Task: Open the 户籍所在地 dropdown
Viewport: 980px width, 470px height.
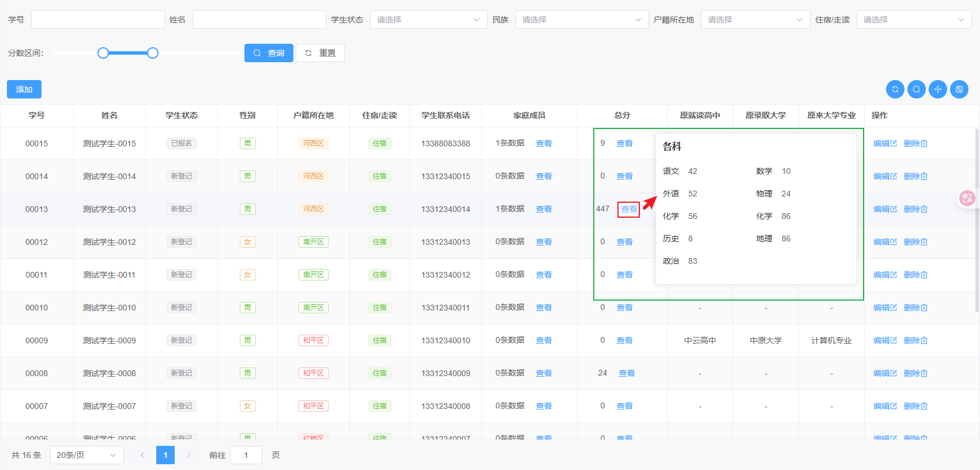Action: [755, 20]
